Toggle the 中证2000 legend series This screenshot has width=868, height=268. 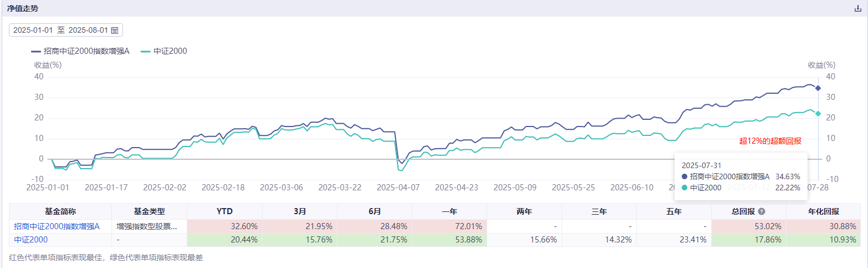coord(164,51)
